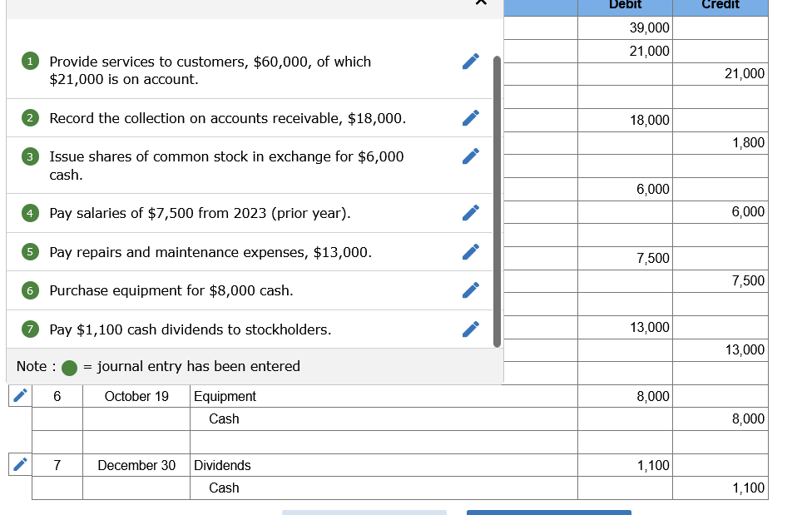Open transaction 2 green number badge

click(x=30, y=118)
